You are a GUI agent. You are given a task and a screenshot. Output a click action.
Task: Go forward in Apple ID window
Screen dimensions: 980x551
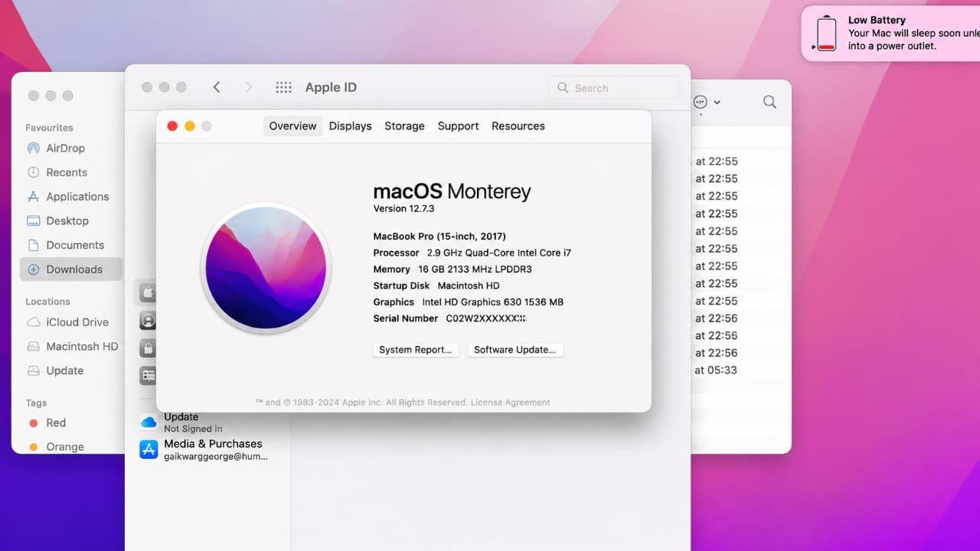coord(248,87)
